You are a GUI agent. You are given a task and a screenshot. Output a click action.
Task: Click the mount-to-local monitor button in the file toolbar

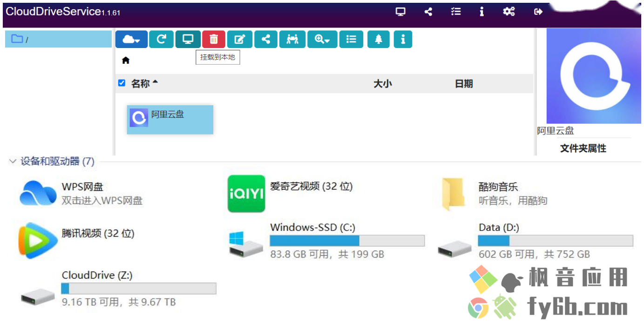click(188, 40)
